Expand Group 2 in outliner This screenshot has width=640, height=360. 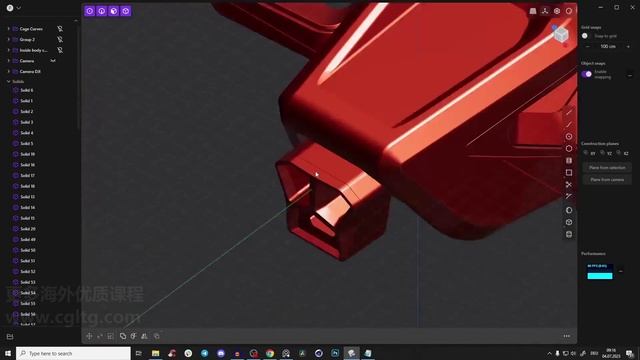pyautogui.click(x=9, y=39)
